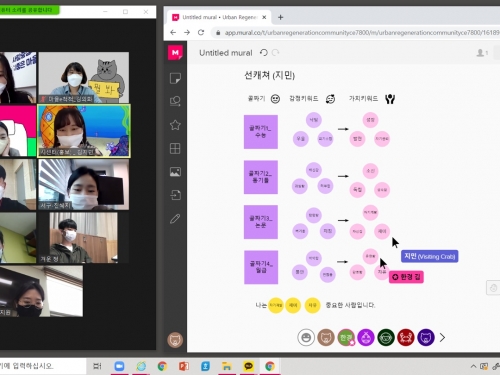Click the dark green collaborator avatar
The width and height of the screenshot is (500, 375).
coord(386,337)
